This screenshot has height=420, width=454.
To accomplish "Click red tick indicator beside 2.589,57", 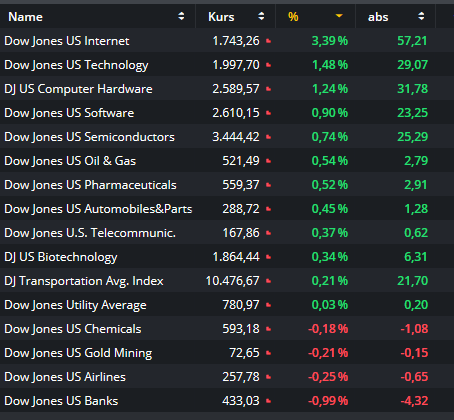I will click(268, 89).
